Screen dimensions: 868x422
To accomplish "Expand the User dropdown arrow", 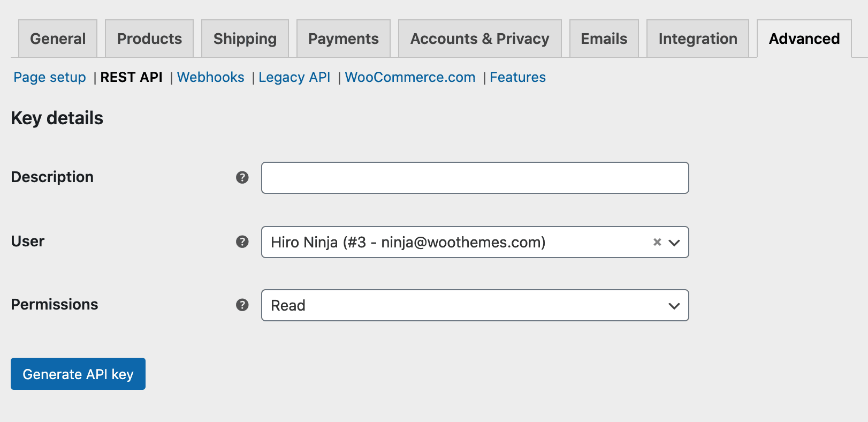I will point(674,243).
